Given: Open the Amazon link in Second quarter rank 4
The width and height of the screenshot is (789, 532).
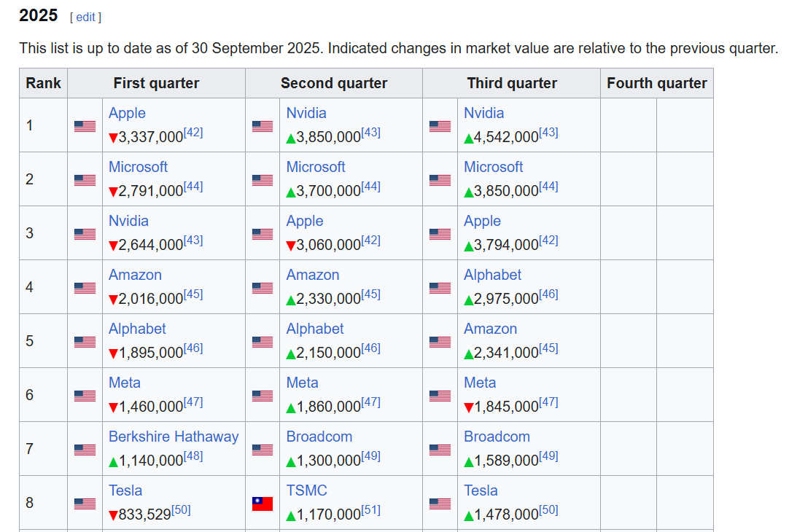Looking at the screenshot, I should click(313, 275).
